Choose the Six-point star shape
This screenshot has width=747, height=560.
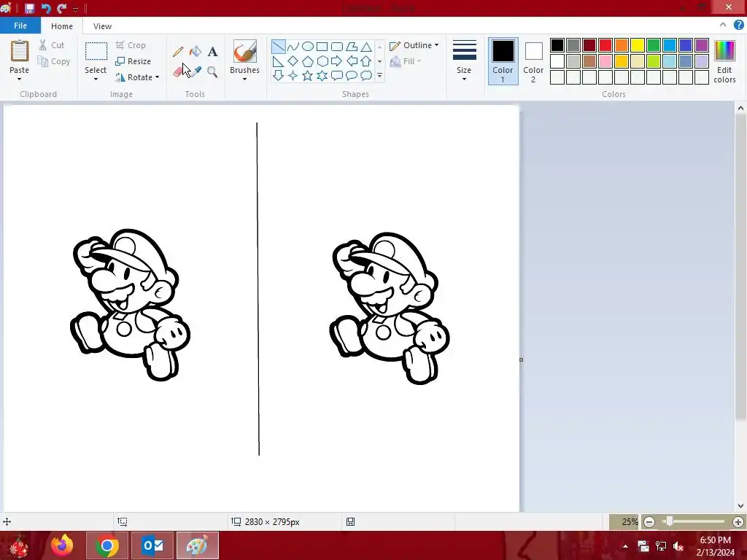tap(322, 75)
